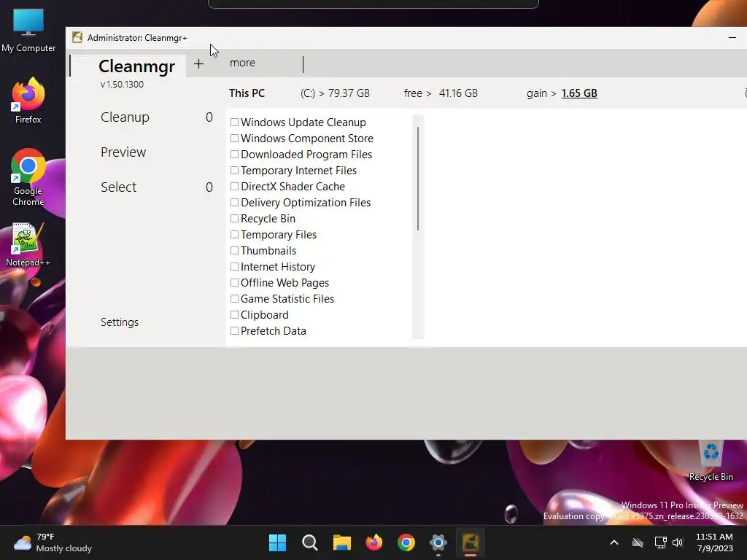Launch Chrome from the taskbar
747x560 pixels.
[x=406, y=542]
